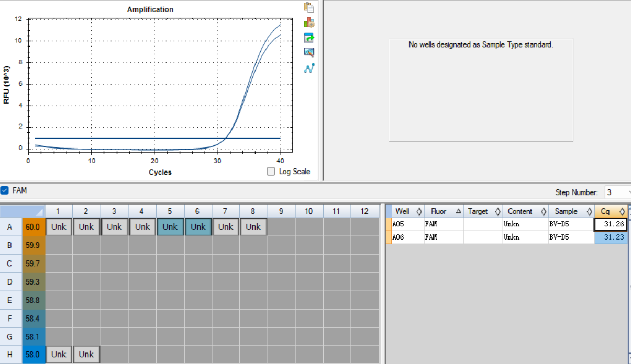
Task: Sort by the Fluor column header
Action: click(x=444, y=211)
